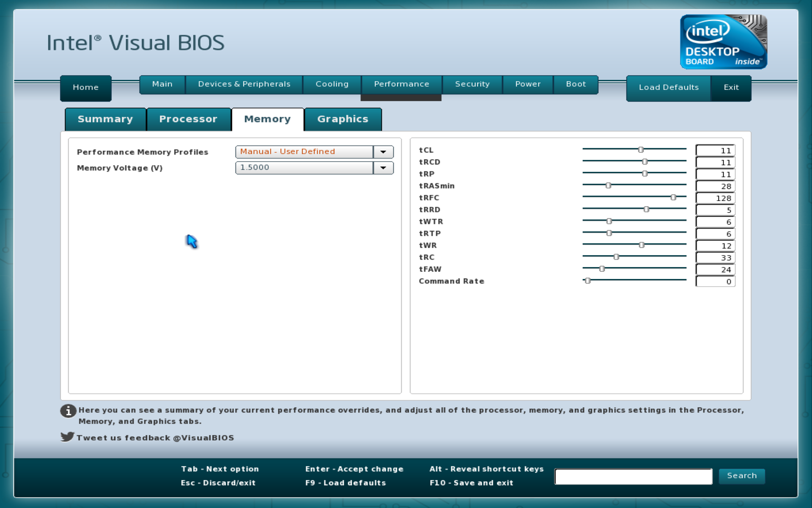Click the tRTP slider handle
This screenshot has width=812, height=508.
609,233
